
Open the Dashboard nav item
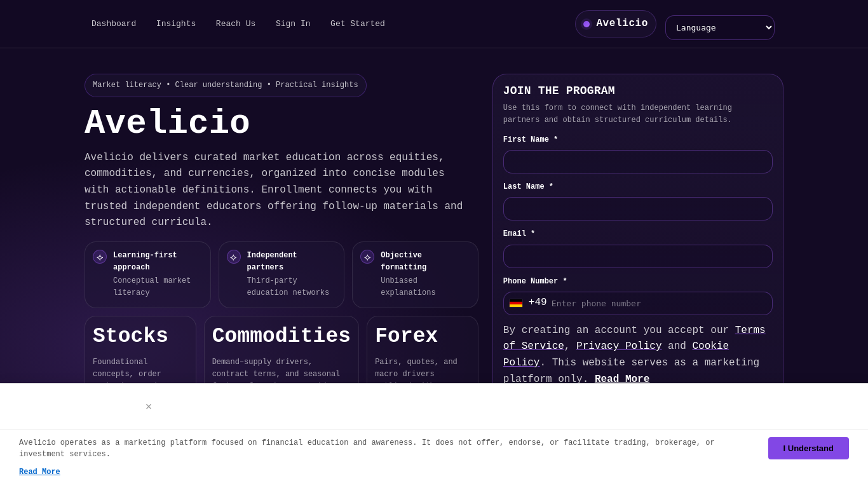(x=114, y=24)
